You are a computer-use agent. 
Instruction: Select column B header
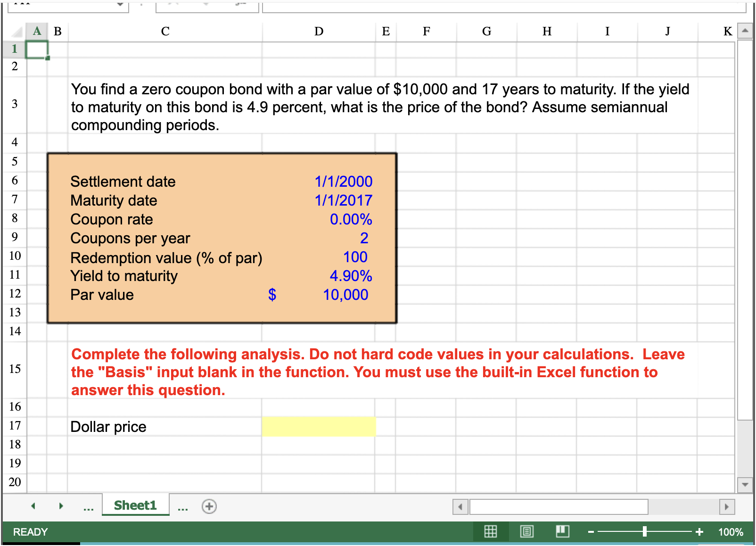[58, 32]
